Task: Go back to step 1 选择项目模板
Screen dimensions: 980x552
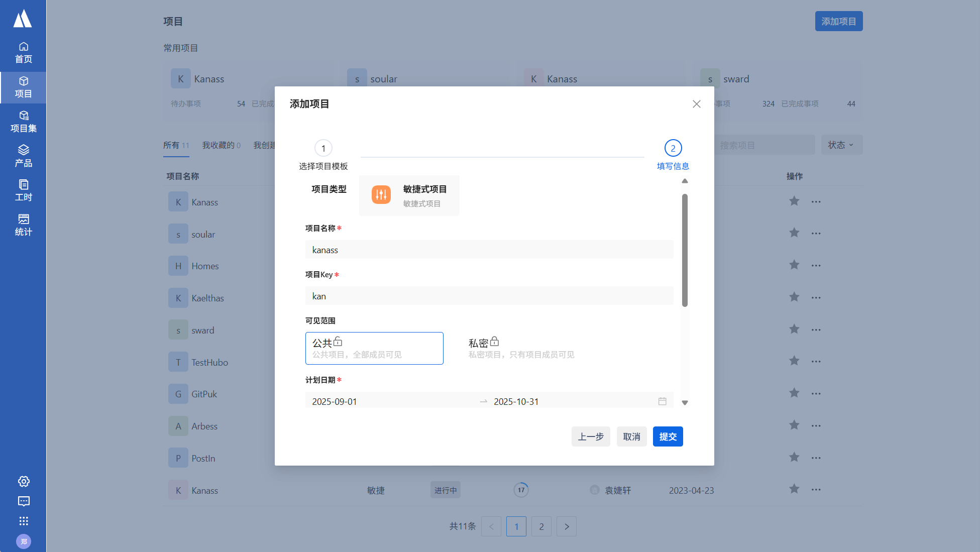Action: coord(323,148)
